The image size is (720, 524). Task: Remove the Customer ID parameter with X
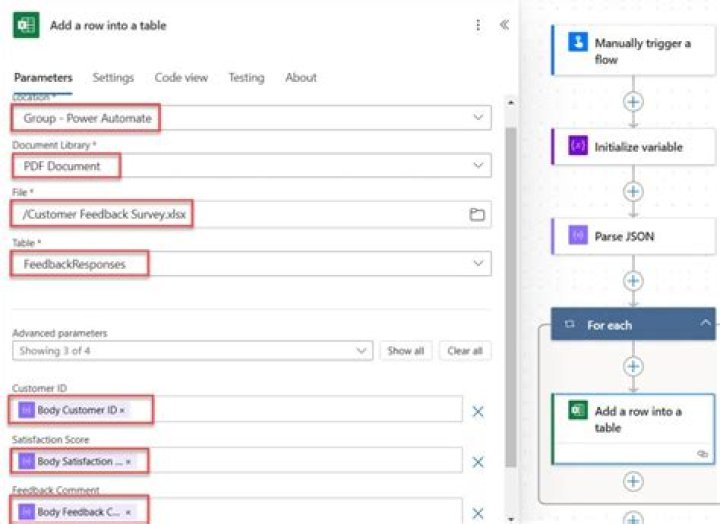478,411
